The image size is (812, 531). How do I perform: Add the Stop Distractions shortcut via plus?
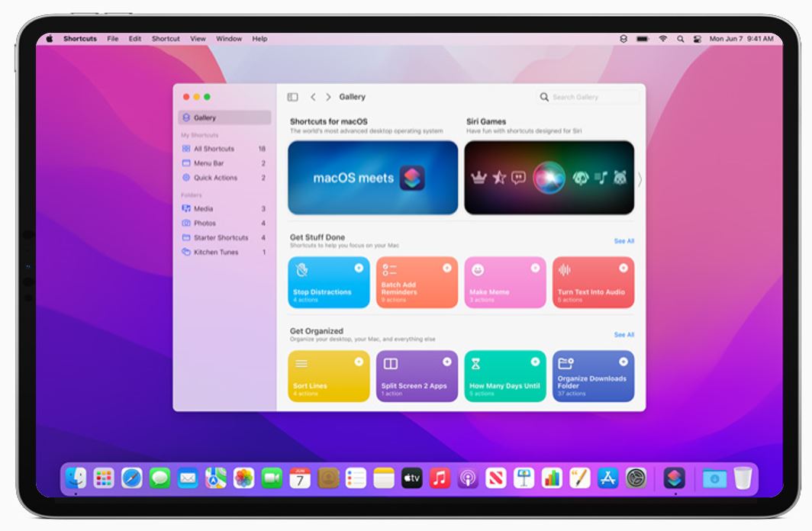tap(359, 268)
